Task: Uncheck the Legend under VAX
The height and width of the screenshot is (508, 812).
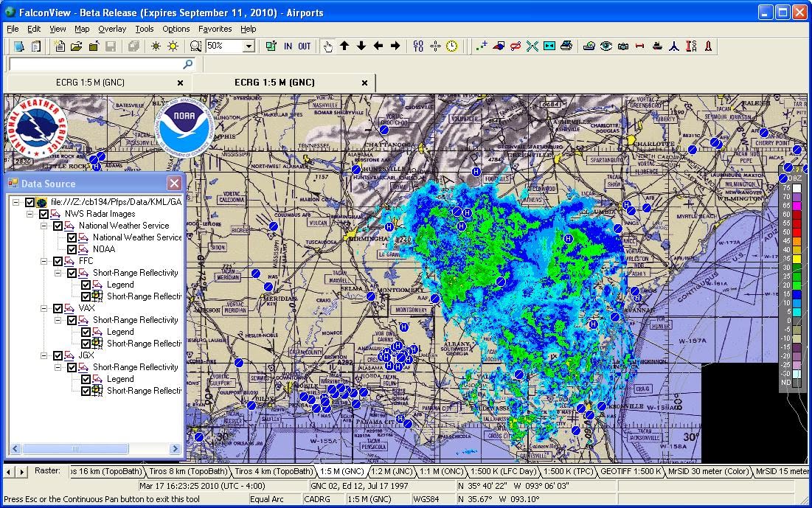Action: (x=86, y=330)
